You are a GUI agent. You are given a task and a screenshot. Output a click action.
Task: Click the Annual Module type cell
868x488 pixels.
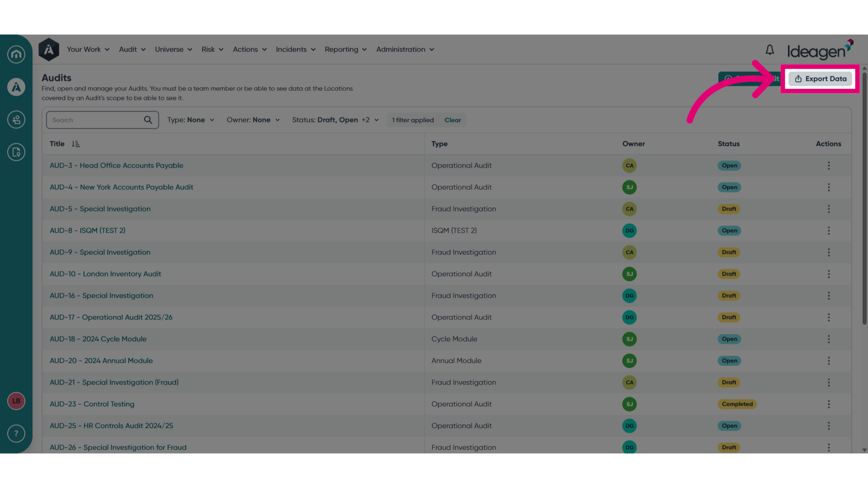[456, 361]
